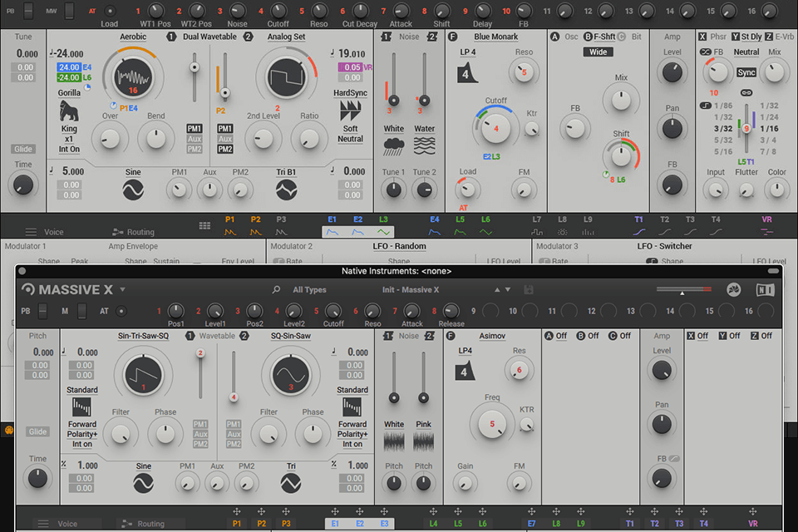Toggle Wide mode on the frequency shifter
The width and height of the screenshot is (798, 532).
coord(597,52)
